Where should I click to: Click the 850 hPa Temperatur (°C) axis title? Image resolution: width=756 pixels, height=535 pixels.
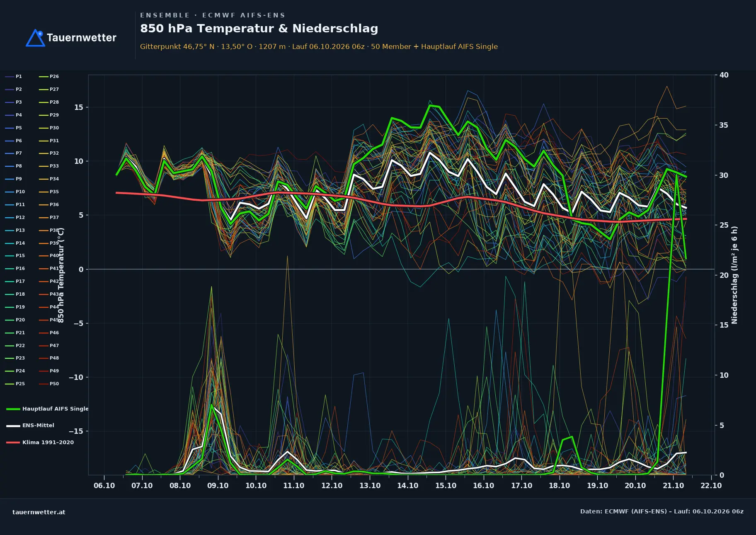[x=61, y=275]
